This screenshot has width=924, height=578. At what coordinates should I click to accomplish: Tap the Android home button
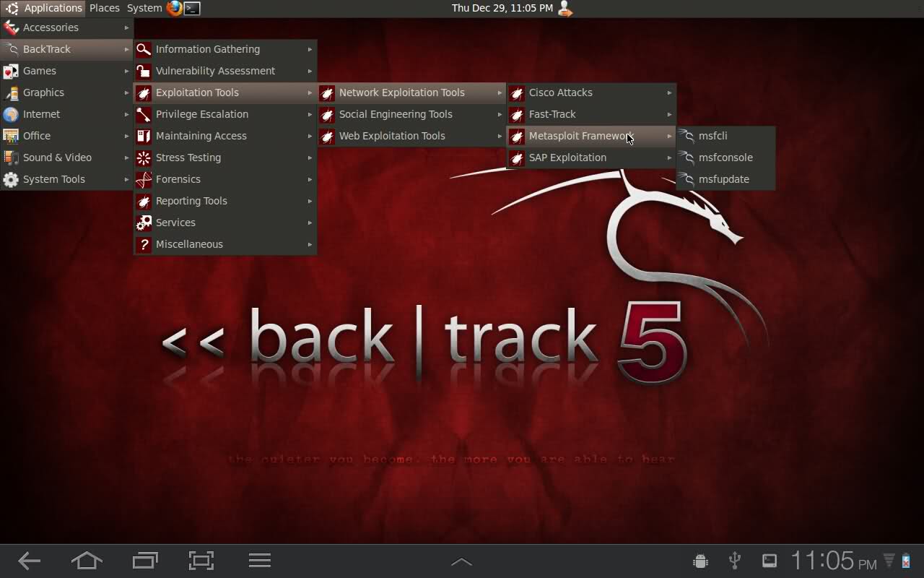[87, 561]
